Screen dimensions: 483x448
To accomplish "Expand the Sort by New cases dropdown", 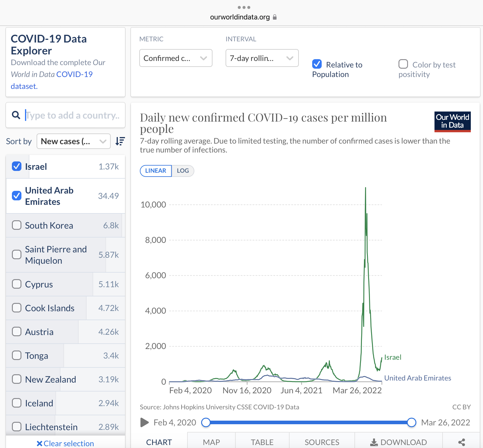I will (x=74, y=141).
